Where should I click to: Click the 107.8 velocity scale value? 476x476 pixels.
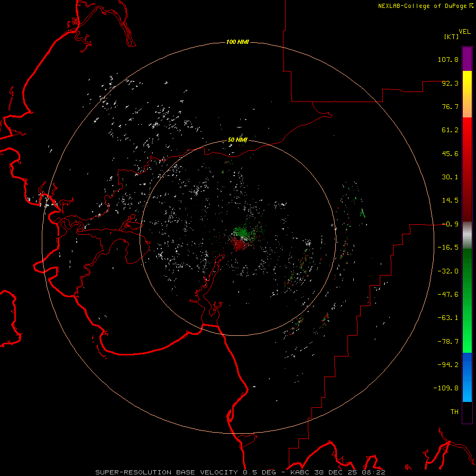448,59
